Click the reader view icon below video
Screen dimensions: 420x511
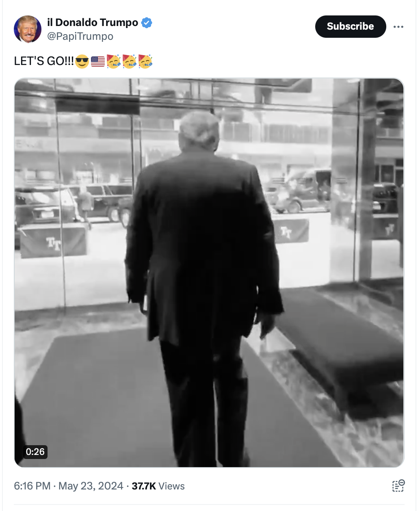(398, 486)
